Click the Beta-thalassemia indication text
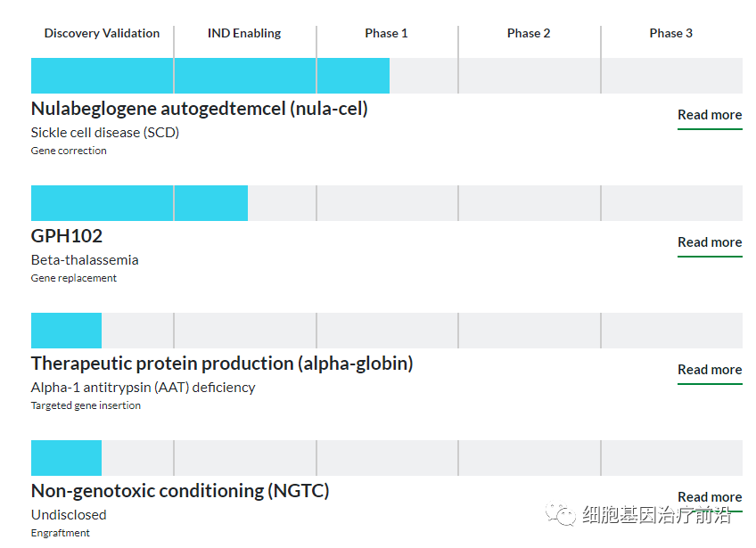The width and height of the screenshot is (756, 548). (x=85, y=260)
